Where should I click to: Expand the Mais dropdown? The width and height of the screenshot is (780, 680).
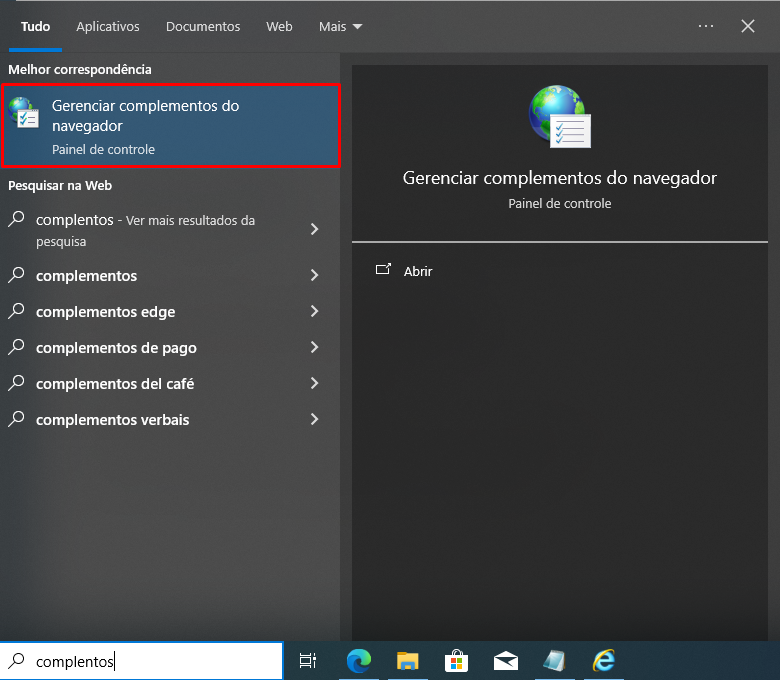coord(340,26)
